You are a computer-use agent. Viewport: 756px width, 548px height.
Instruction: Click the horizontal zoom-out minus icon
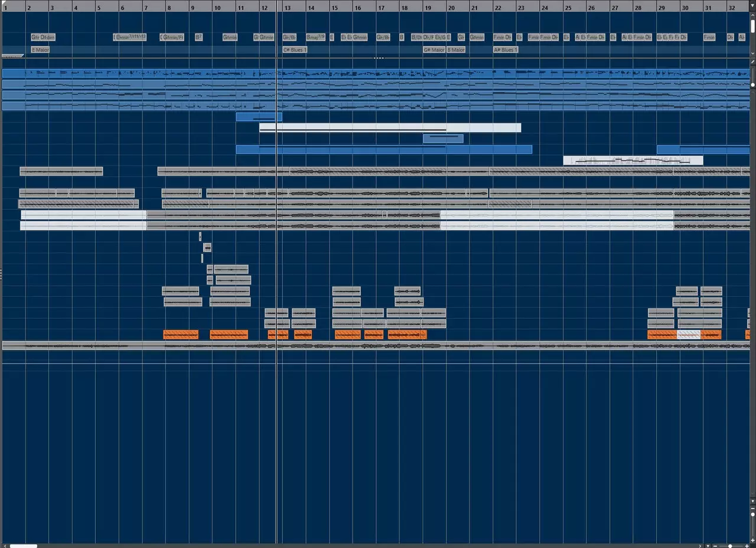pos(715,546)
